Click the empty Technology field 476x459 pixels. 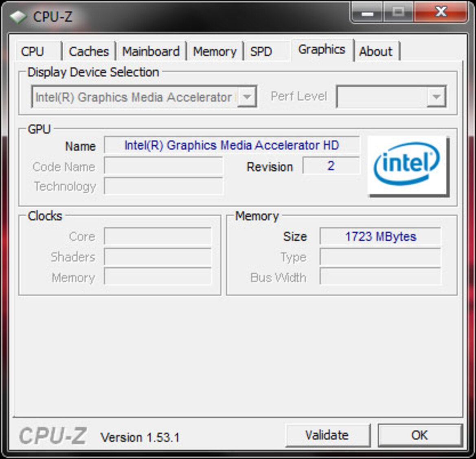(163, 186)
